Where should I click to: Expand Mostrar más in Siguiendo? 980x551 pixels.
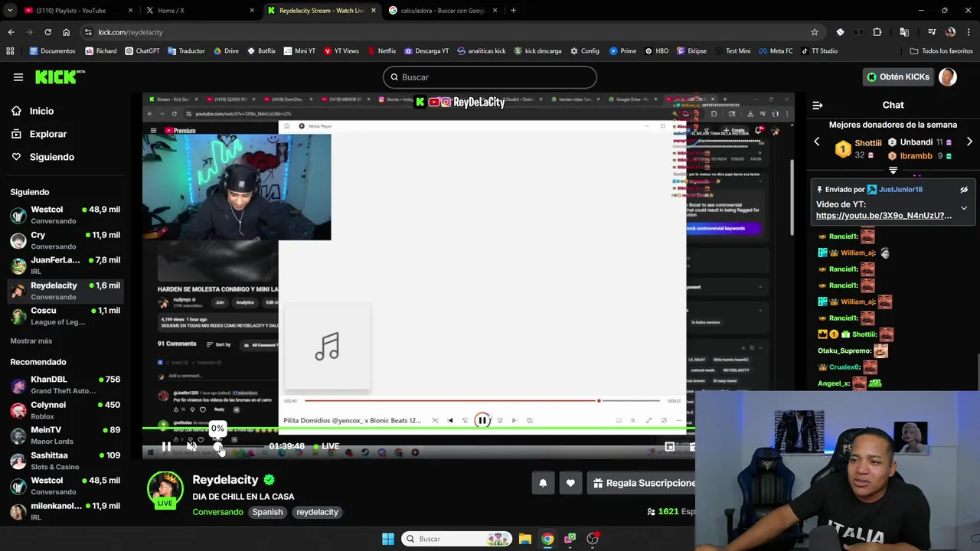pos(31,341)
